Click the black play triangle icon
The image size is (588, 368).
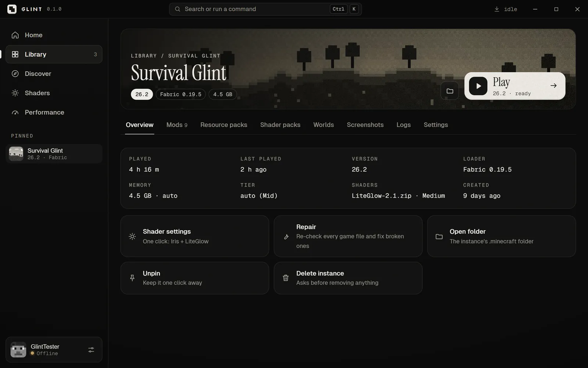pos(478,86)
